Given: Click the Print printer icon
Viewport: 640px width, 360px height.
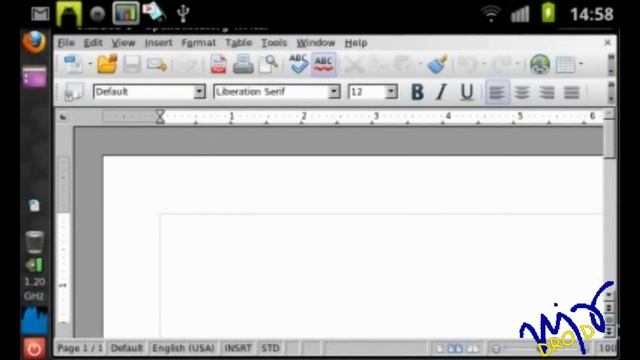Looking at the screenshot, I should [x=243, y=64].
